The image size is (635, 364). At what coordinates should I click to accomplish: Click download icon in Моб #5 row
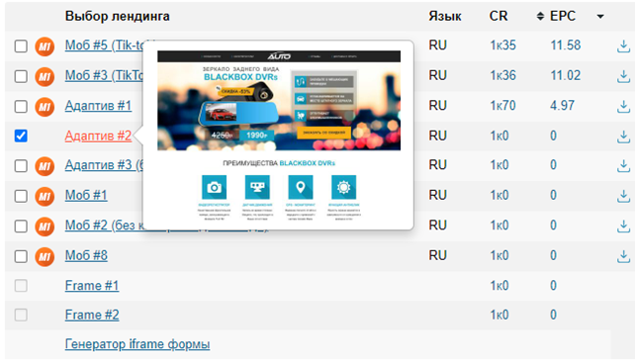click(623, 46)
